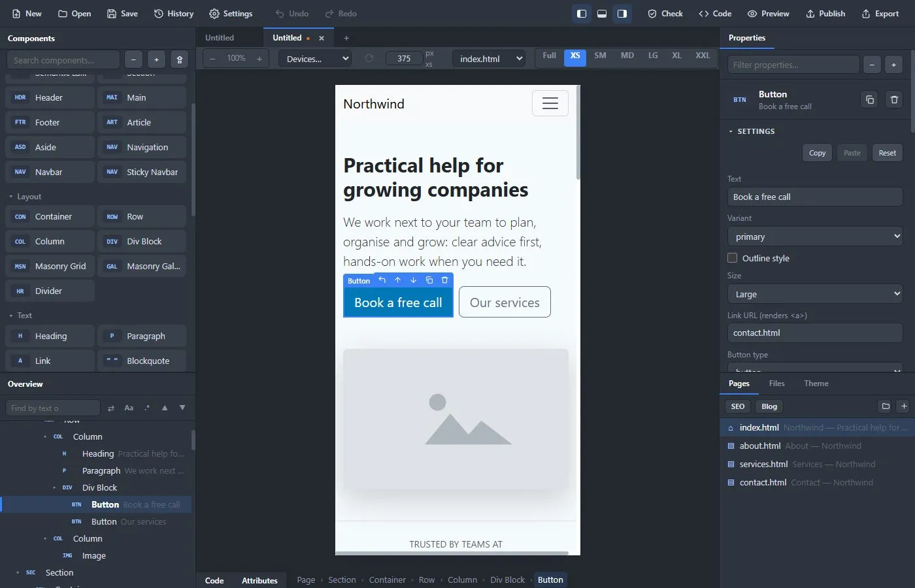Click the Link URL input field
Screen dimensions: 915x588
coord(815,333)
